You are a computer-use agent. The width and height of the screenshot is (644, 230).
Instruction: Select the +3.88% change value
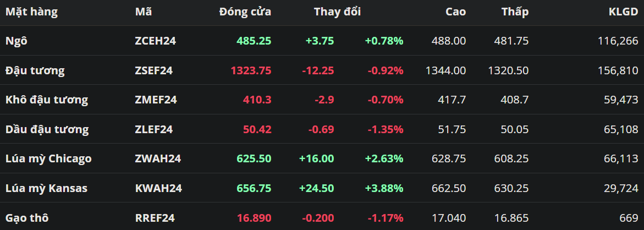tap(384, 188)
